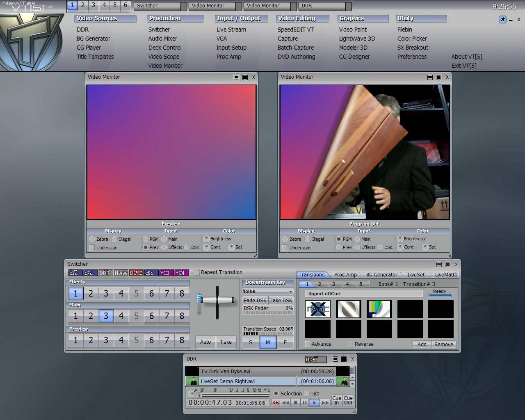Click the Sat knob in the Preview monitor

coord(231,247)
